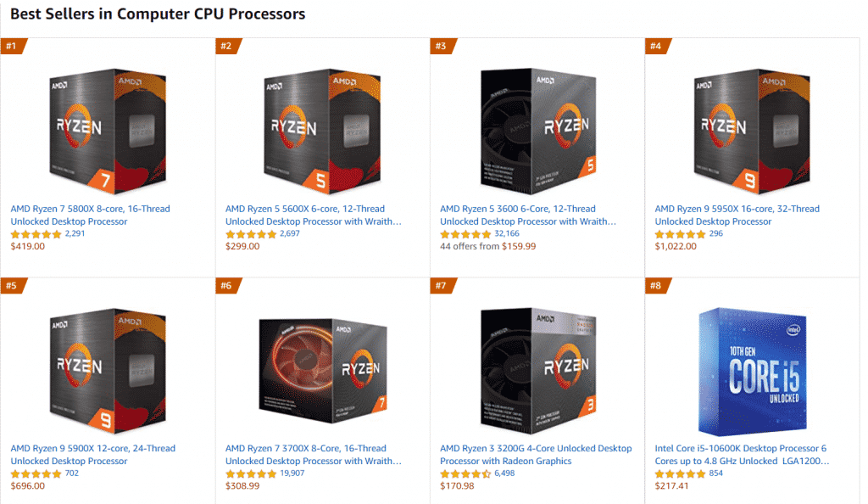View star rating of Ryzen 7 3700X
This screenshot has height=504, width=868.
[x=251, y=474]
